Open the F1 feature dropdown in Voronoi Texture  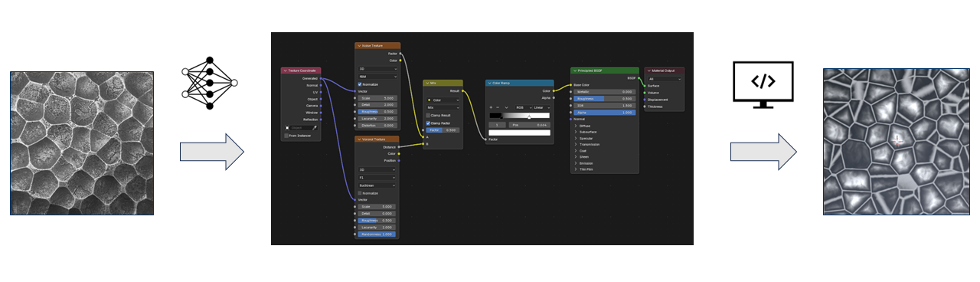(x=377, y=177)
